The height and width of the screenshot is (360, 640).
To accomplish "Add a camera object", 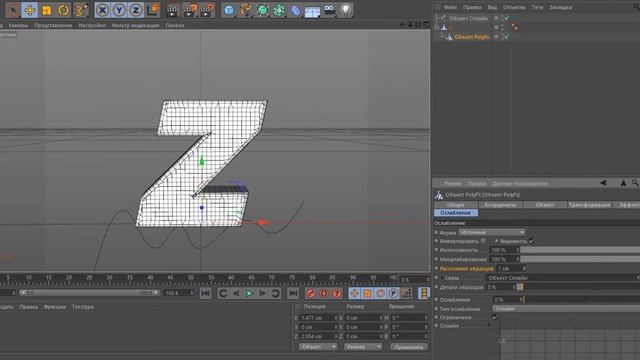I will tap(329, 10).
